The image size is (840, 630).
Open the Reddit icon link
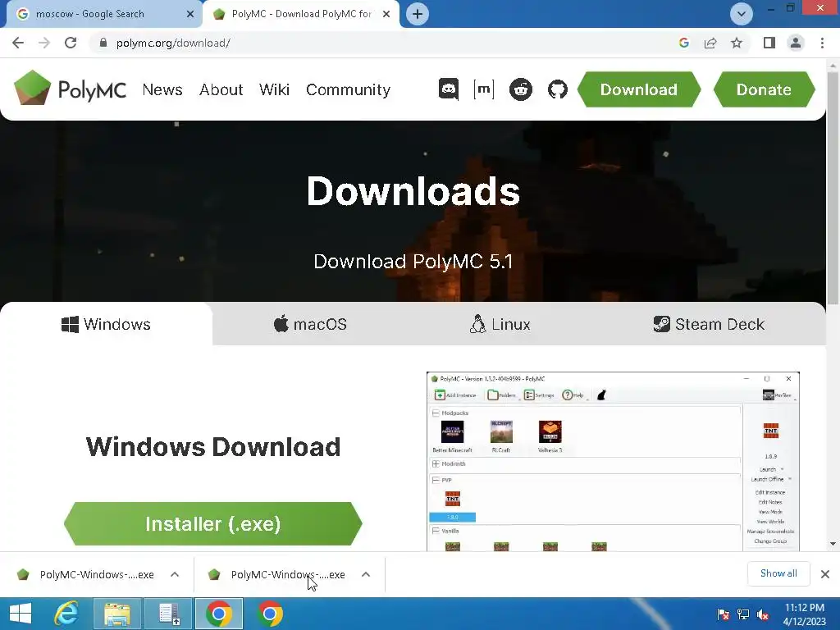[521, 89]
